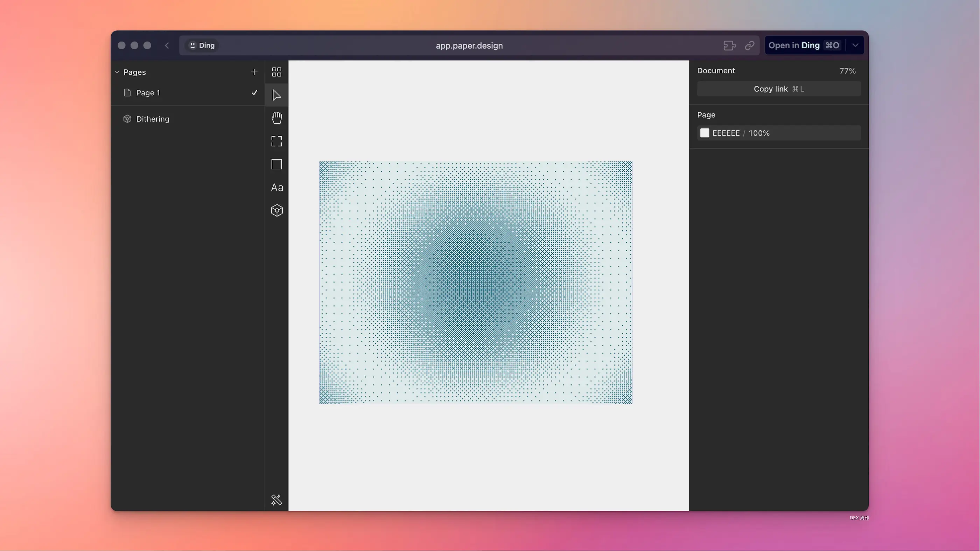Screen dimensions: 980x551
Task: Click the page background color swatch
Action: click(x=705, y=133)
